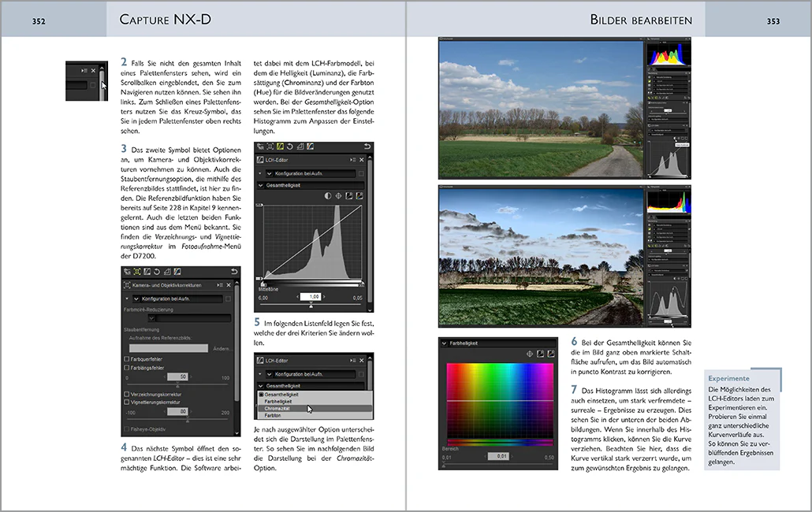Open the Gesamthelligkeit dropdown above the histogram
Image resolution: width=812 pixels, height=512 pixels.
[x=311, y=185]
